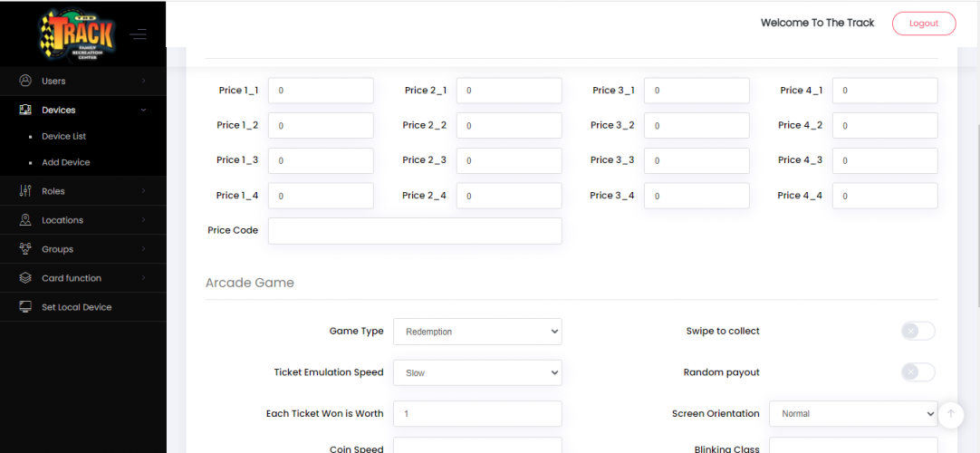Collapse the Devices menu chevron

point(144,110)
